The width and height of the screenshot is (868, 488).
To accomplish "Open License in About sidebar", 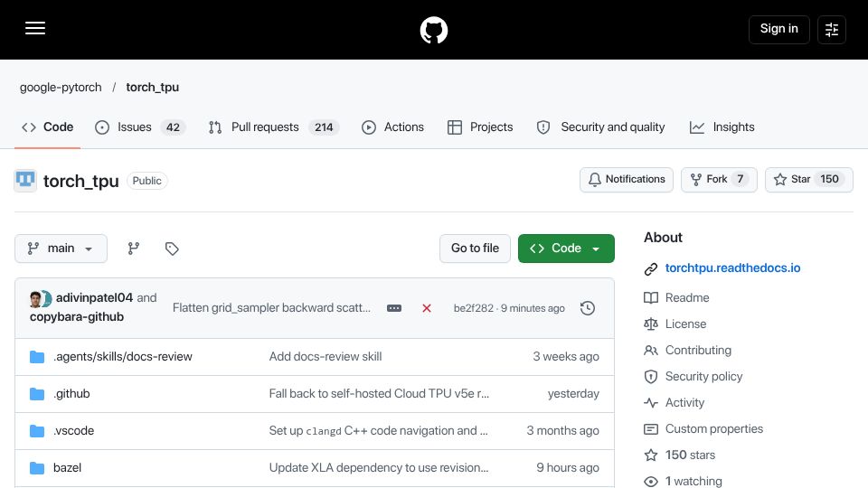I will (x=685, y=324).
